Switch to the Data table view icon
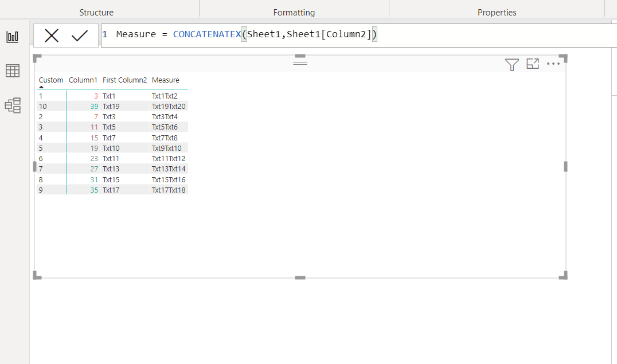 click(12, 71)
